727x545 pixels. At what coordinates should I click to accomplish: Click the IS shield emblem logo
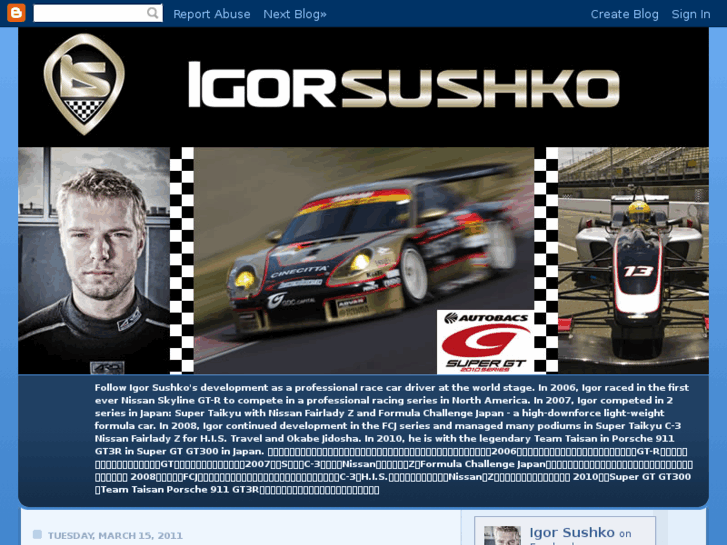[84, 84]
